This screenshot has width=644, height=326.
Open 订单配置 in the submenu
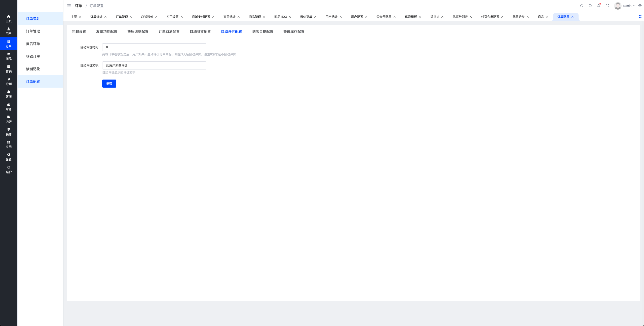click(40, 82)
